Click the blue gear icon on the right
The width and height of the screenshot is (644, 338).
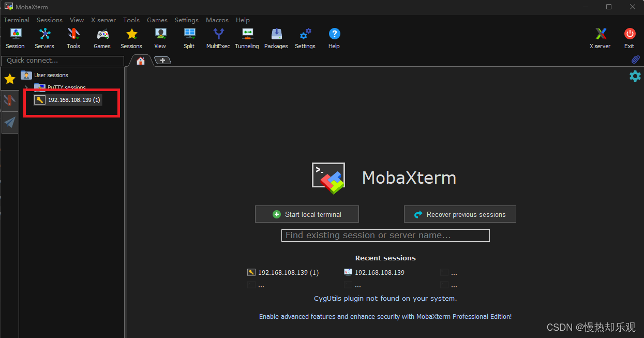635,76
